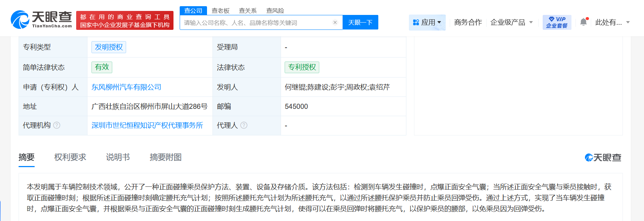
Task: Click the 发明人 label cell
Action: pos(247,87)
